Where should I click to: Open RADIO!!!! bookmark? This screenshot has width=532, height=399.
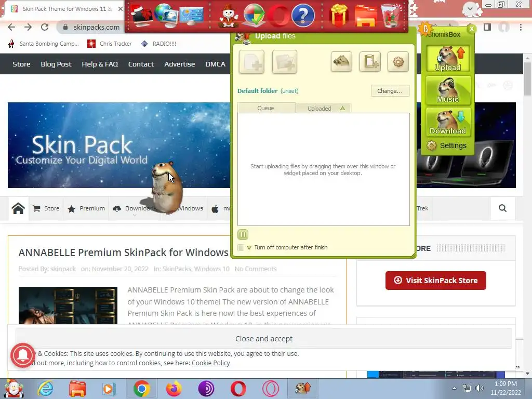pyautogui.click(x=159, y=44)
